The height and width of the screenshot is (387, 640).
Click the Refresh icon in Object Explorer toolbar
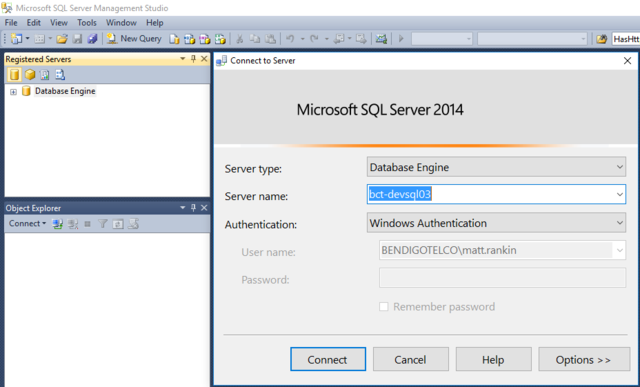click(x=118, y=224)
